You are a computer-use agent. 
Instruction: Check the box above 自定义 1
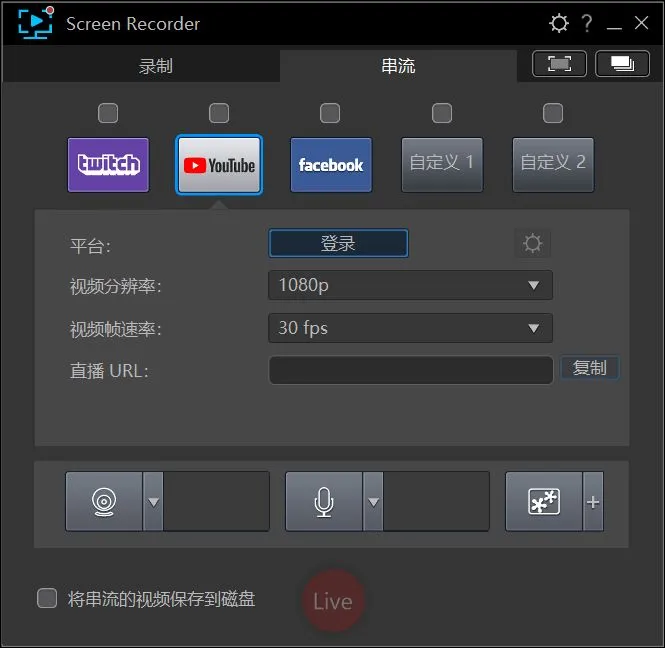point(441,113)
